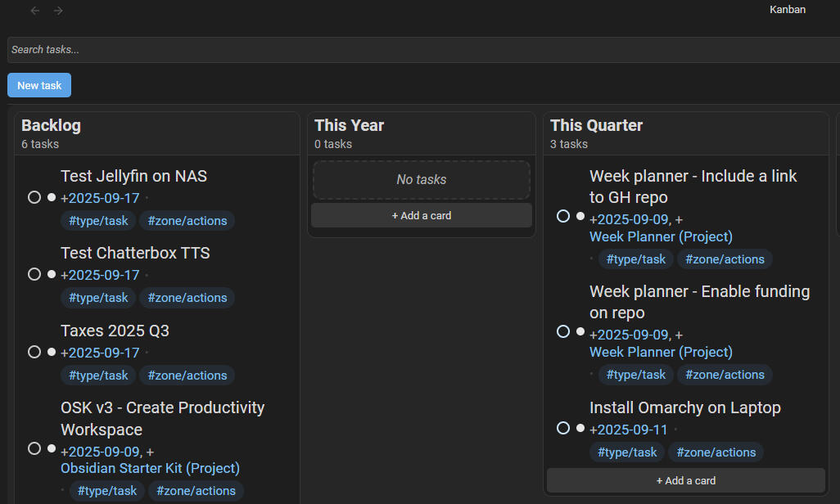Toggle status circle for Taxes 2025 Q3

[x=34, y=352]
